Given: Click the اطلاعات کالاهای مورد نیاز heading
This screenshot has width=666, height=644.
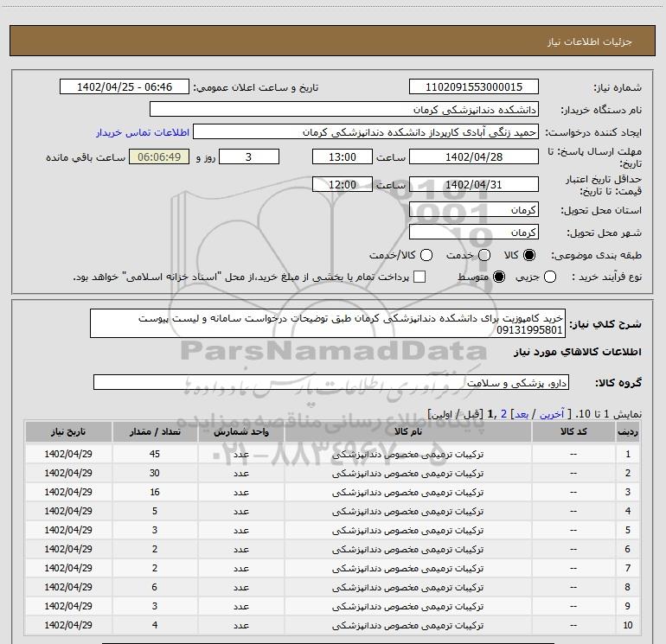Looking at the screenshot, I should (x=577, y=352).
